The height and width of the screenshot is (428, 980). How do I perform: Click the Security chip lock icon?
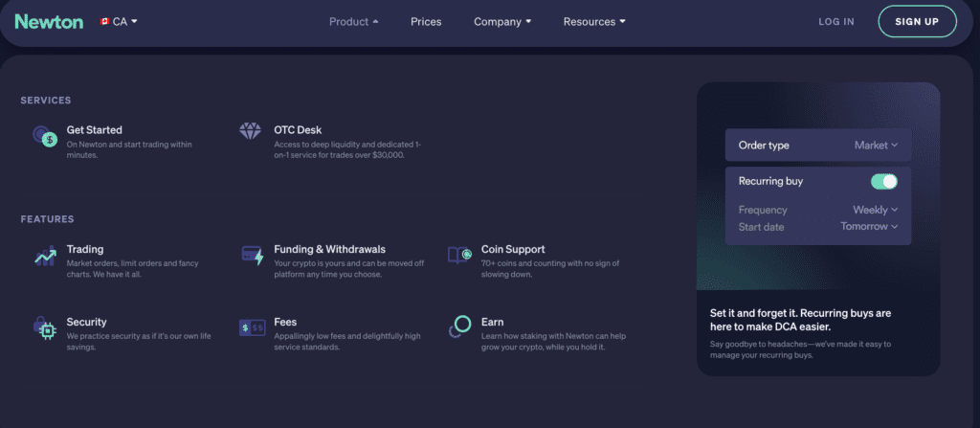(45, 327)
